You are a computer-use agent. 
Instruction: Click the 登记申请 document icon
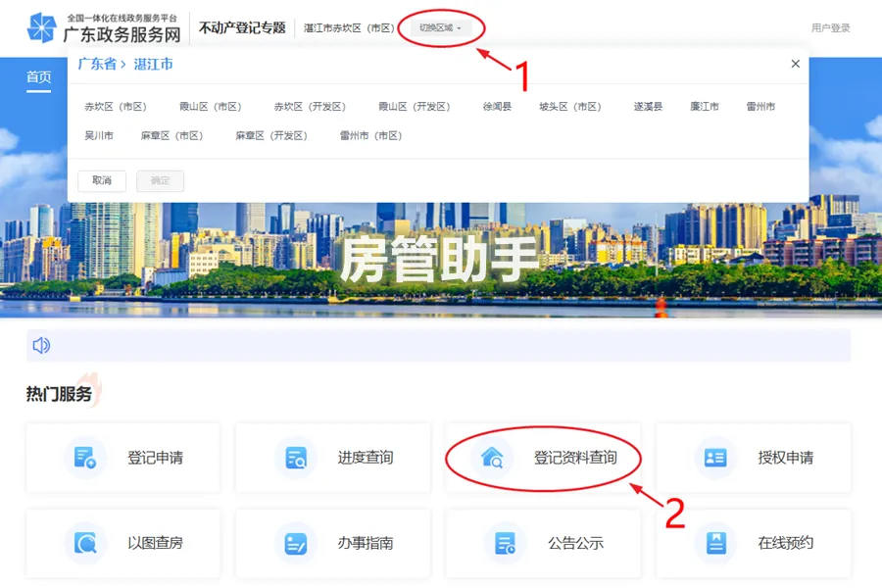tap(85, 458)
